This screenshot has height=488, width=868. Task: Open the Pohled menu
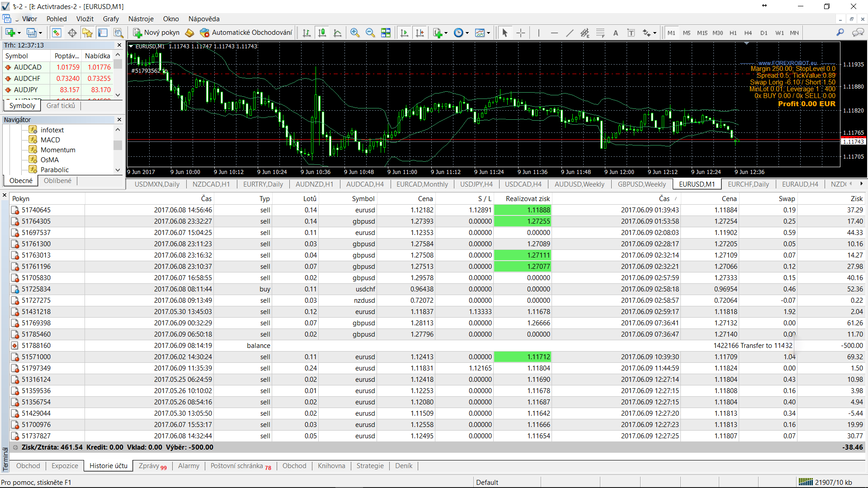click(x=57, y=19)
